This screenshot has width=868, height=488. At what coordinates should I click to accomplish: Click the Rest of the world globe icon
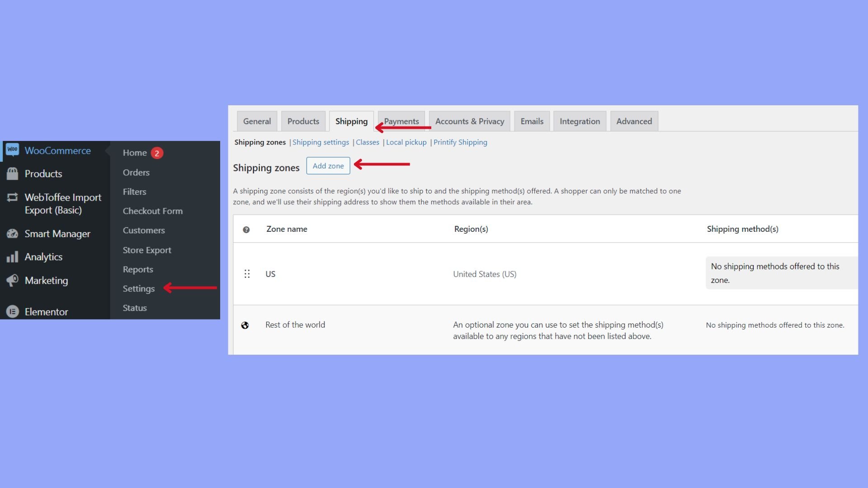(245, 325)
